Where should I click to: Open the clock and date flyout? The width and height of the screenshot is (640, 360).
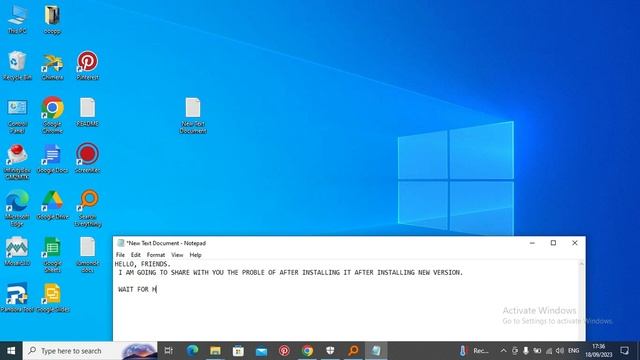(x=598, y=351)
